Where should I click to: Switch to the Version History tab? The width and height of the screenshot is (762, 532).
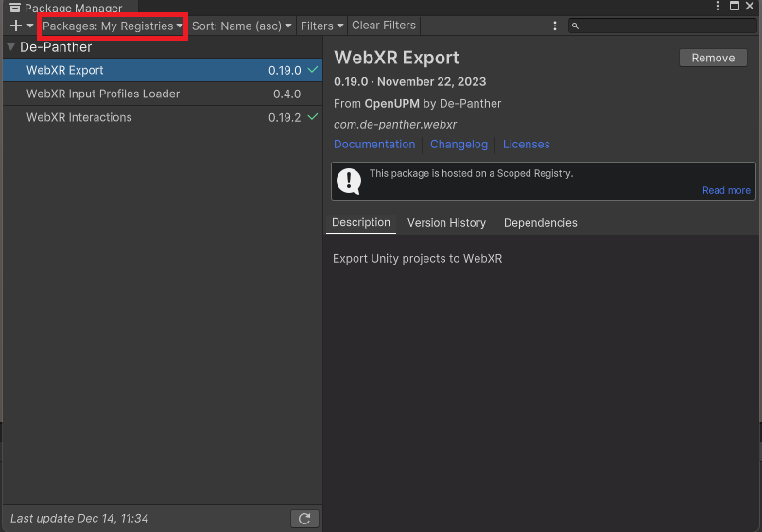[x=446, y=223]
